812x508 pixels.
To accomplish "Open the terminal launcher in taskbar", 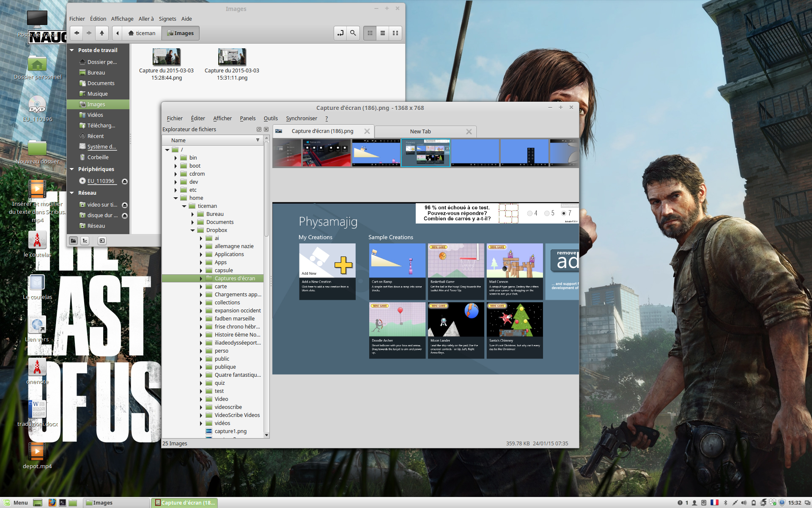I will point(63,502).
